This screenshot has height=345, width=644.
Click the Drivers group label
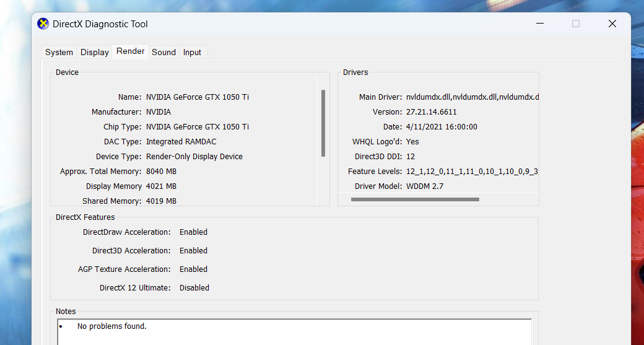tap(355, 72)
